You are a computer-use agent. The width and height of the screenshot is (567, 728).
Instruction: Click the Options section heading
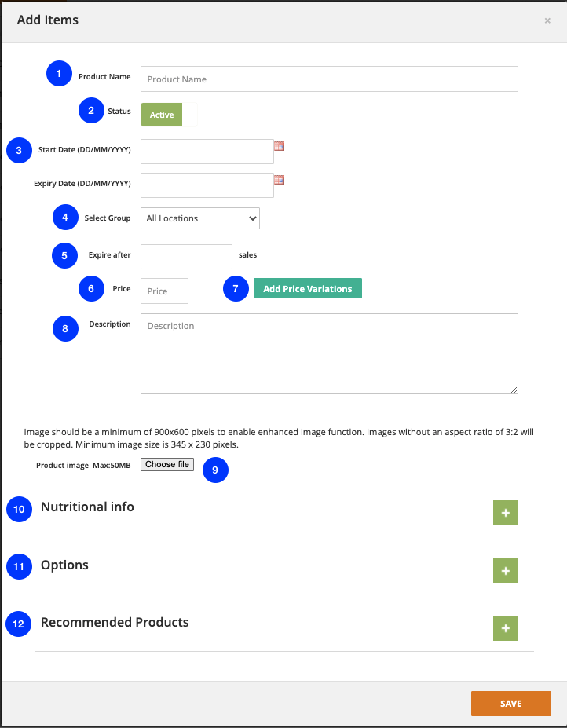[64, 565]
